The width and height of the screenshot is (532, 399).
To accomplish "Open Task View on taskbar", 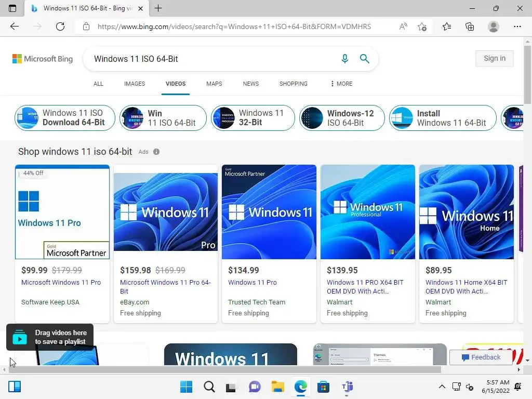I will click(x=231, y=387).
